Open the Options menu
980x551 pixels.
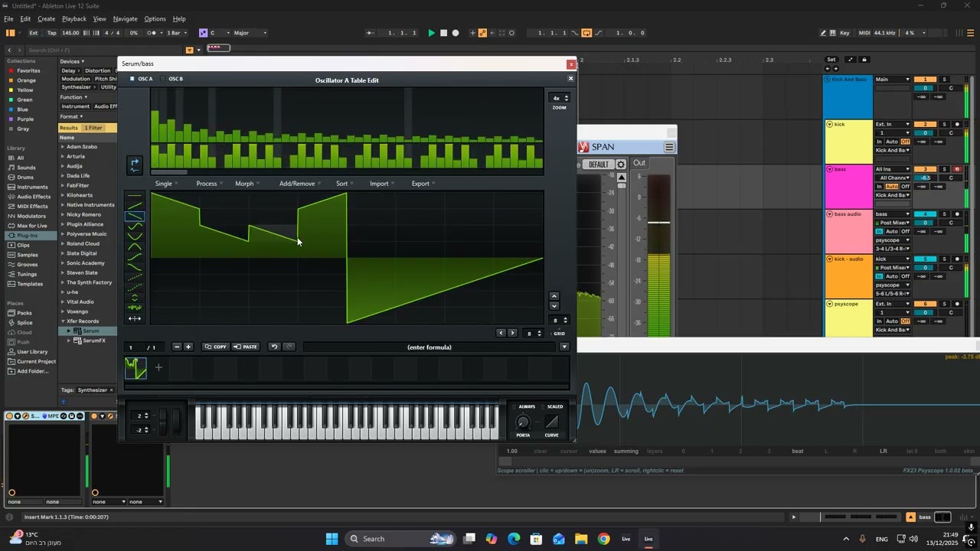tap(155, 18)
